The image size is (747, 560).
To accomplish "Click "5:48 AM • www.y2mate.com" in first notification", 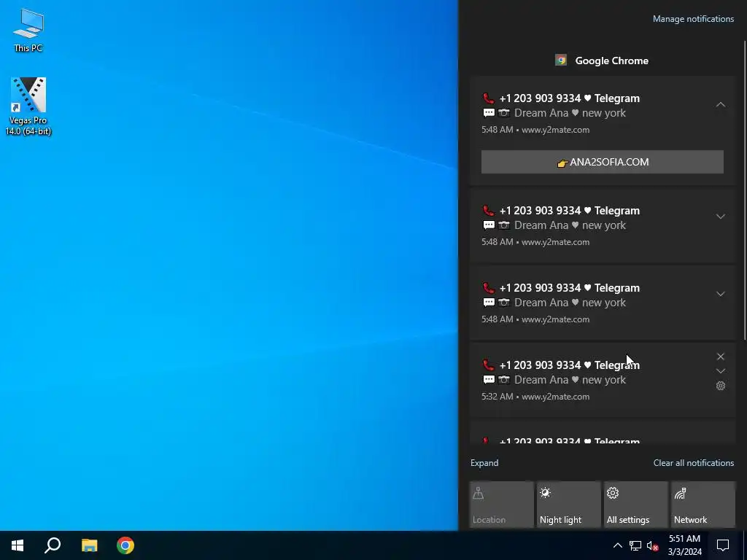I will [535, 130].
